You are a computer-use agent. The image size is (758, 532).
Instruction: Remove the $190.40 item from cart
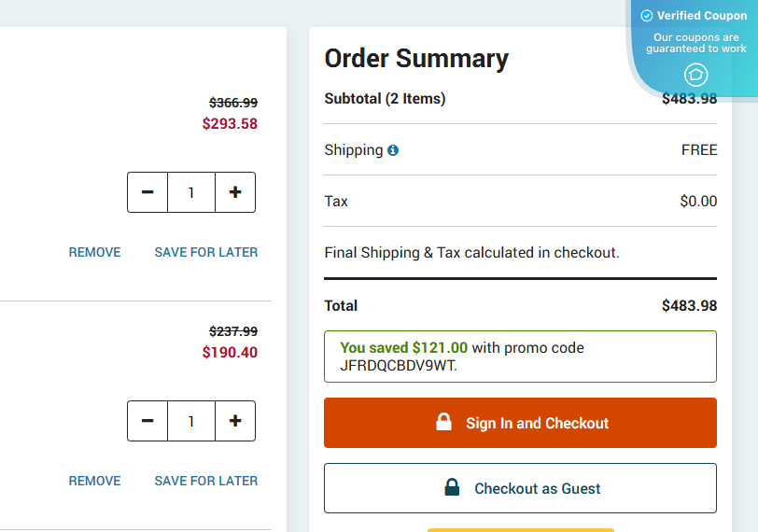[94, 481]
